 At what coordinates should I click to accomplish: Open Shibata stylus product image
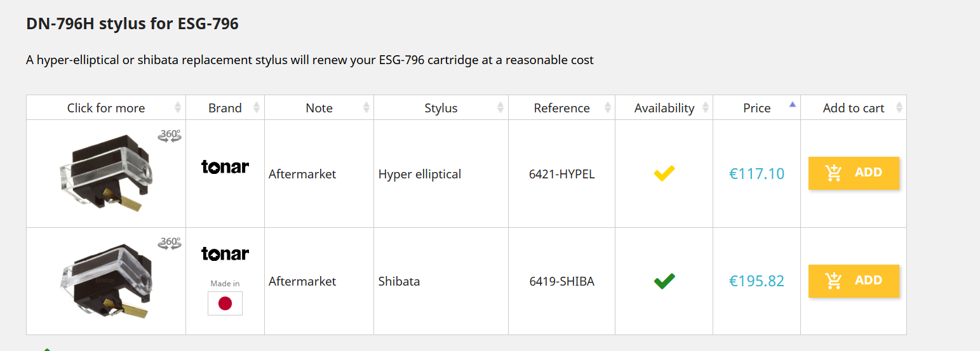[x=107, y=279]
